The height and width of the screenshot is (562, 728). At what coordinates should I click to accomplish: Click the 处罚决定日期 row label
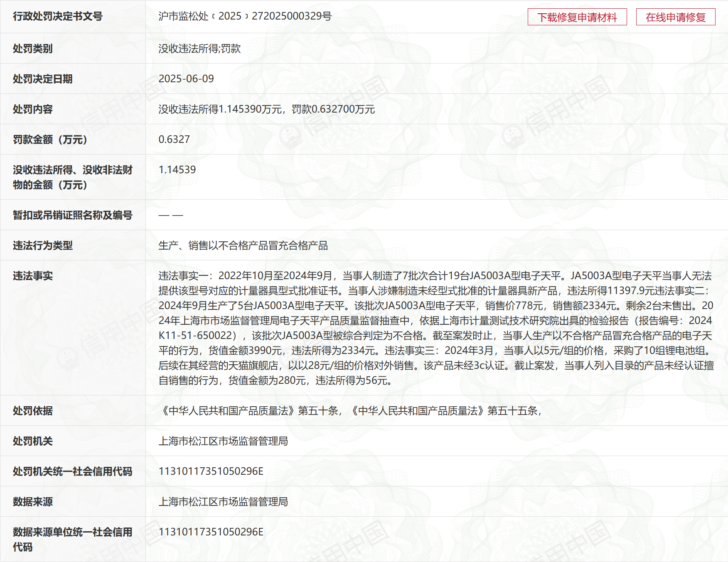(x=42, y=79)
